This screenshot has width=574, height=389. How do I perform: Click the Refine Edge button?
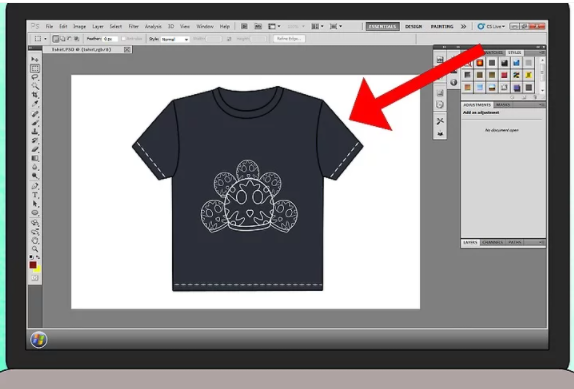pyautogui.click(x=289, y=39)
